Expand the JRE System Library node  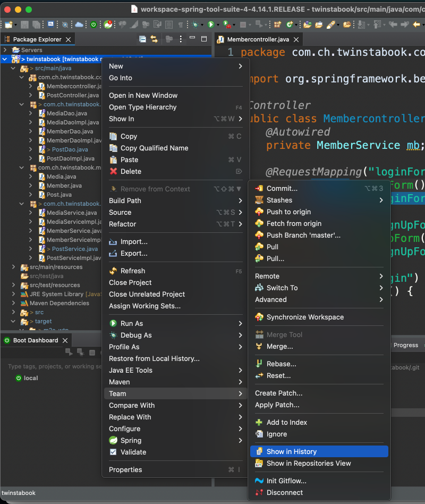click(13, 294)
